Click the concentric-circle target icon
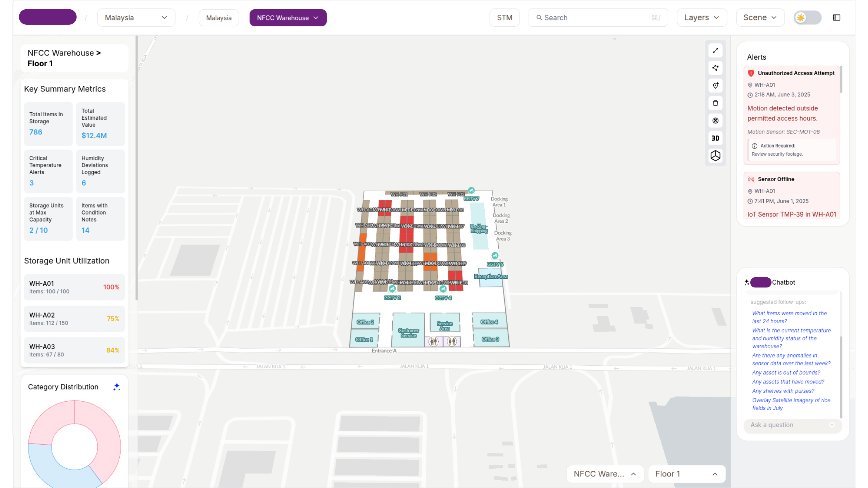 tap(715, 121)
